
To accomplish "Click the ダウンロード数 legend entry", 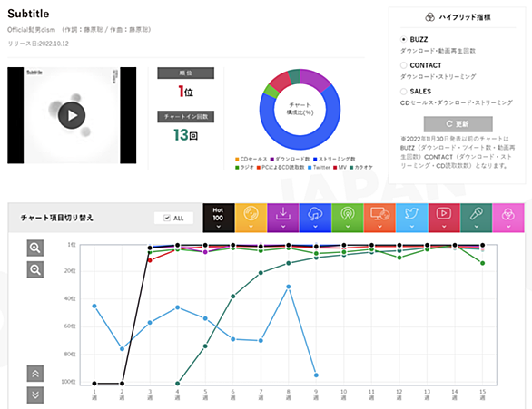I will (291, 159).
